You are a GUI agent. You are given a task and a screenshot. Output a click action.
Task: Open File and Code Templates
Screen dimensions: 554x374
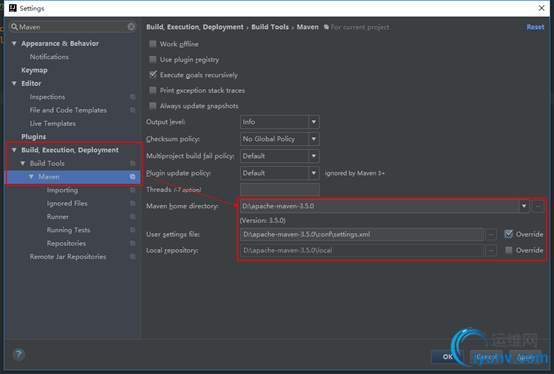click(x=68, y=110)
